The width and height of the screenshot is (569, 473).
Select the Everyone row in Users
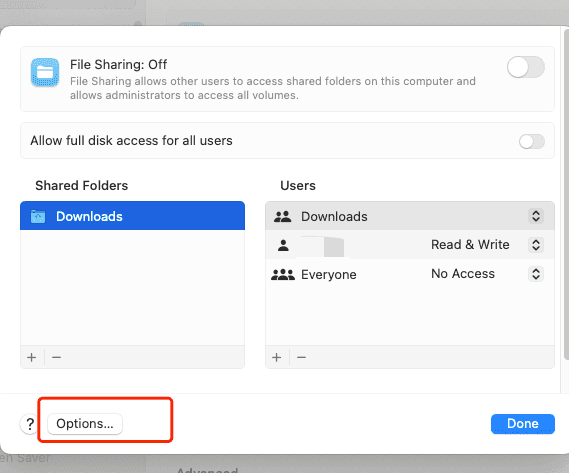click(410, 274)
